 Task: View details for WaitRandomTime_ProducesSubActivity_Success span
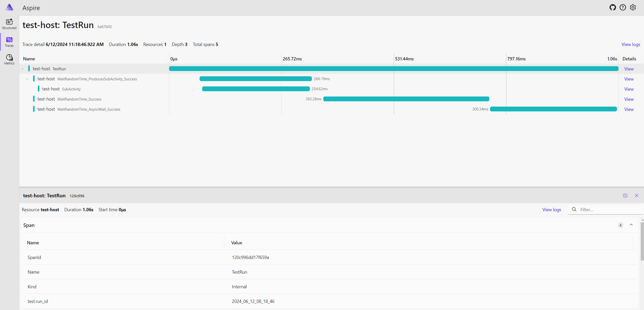[629, 79]
